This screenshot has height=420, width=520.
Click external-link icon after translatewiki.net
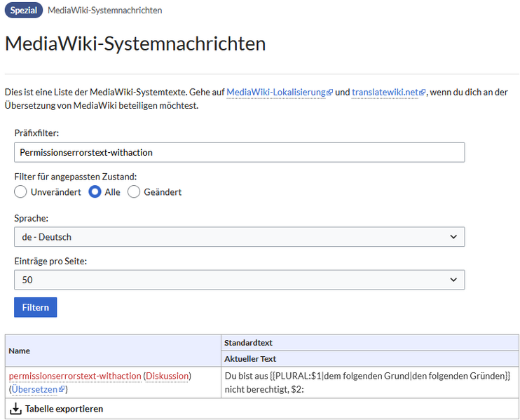[423, 93]
